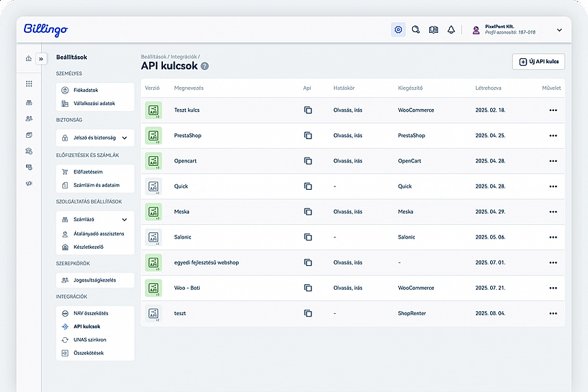This screenshot has height=392, width=588.
Task: Select UNAS szinkron menu item
Action: (90, 340)
